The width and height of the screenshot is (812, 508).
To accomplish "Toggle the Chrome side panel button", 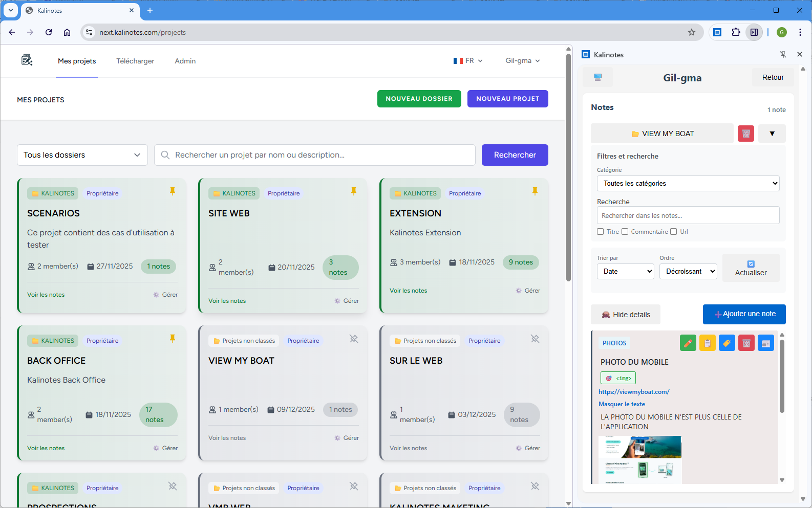I will coord(754,32).
